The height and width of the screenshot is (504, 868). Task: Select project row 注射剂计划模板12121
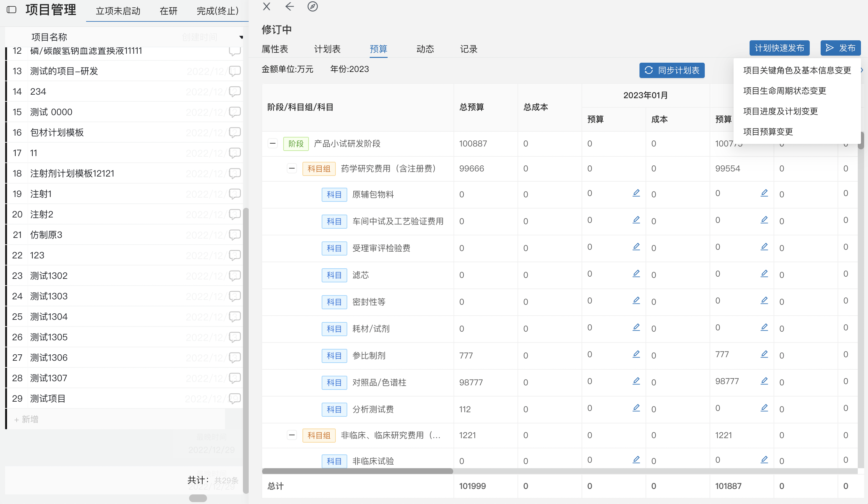click(125, 173)
